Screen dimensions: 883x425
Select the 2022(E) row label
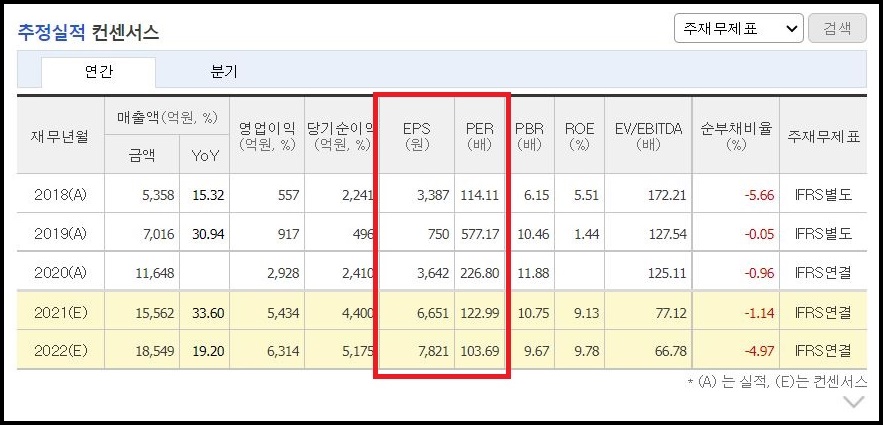pos(61,351)
